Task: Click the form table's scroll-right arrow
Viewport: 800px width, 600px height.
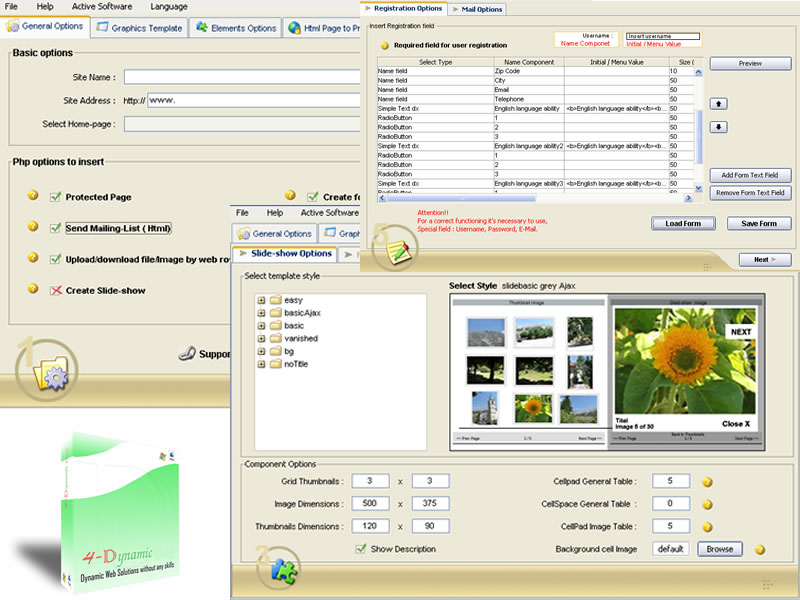Action: 688,198
